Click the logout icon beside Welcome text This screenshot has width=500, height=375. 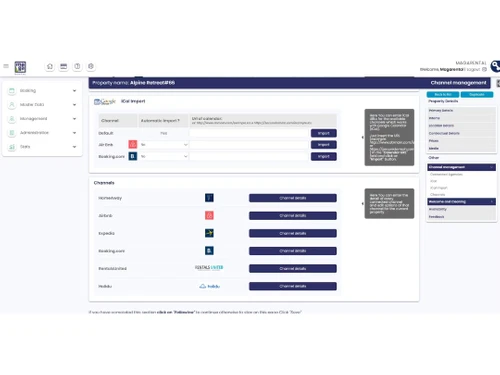pos(484,69)
